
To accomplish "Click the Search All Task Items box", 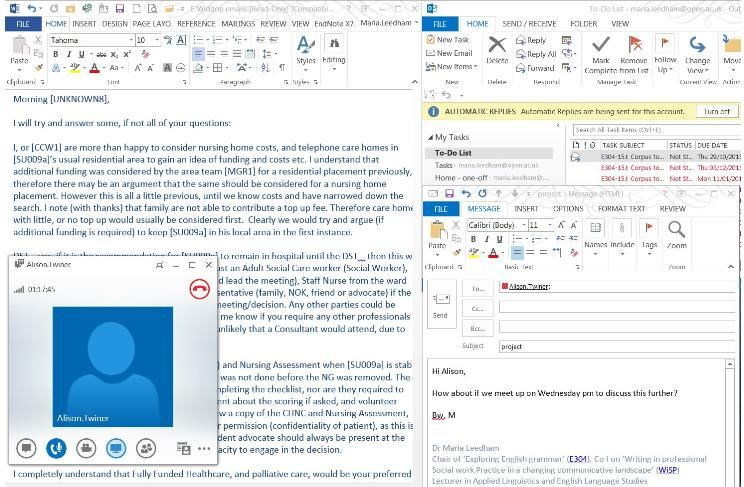I will [x=655, y=130].
